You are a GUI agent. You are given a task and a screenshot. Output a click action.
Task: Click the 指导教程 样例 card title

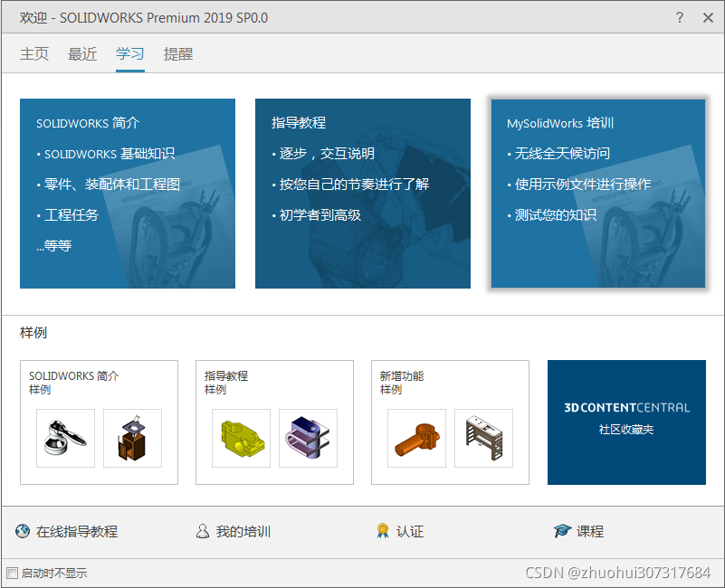click(226, 383)
